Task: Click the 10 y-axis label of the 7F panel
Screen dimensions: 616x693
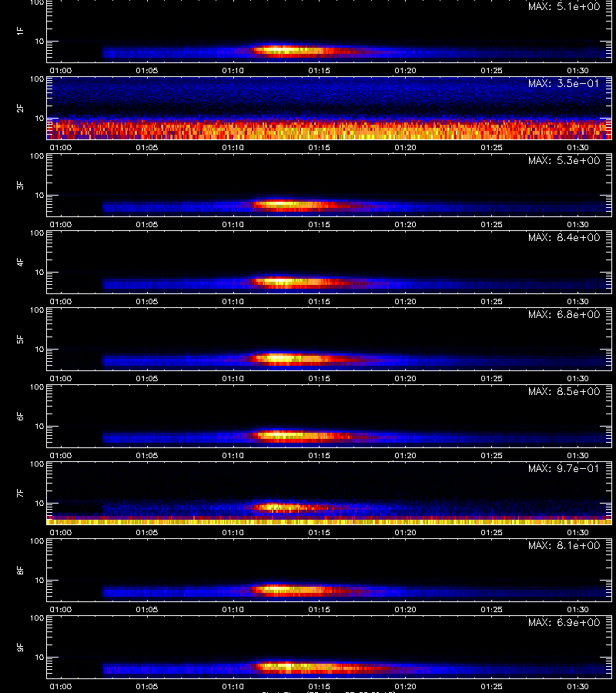Action: (40, 504)
